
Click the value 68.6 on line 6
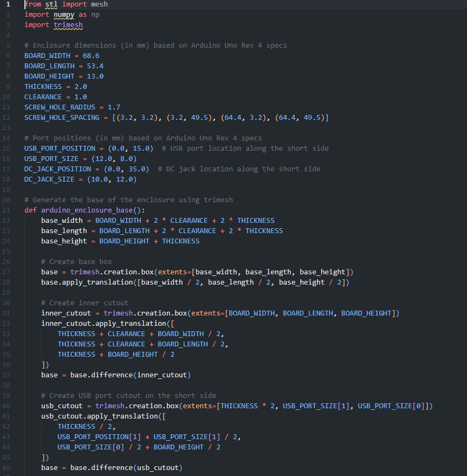tap(91, 56)
